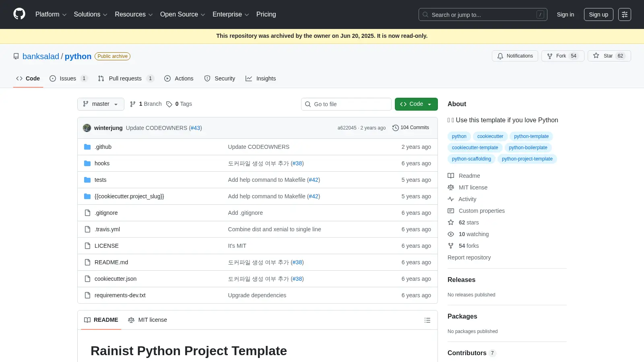The height and width of the screenshot is (362, 644).
Task: Open winterjung's avatar
Action: coord(87,128)
